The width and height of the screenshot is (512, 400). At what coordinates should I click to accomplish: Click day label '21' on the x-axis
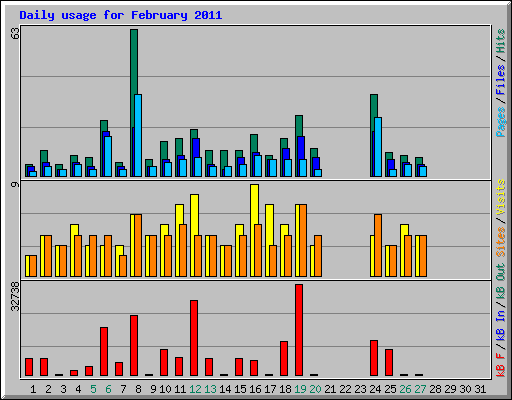[330, 389]
